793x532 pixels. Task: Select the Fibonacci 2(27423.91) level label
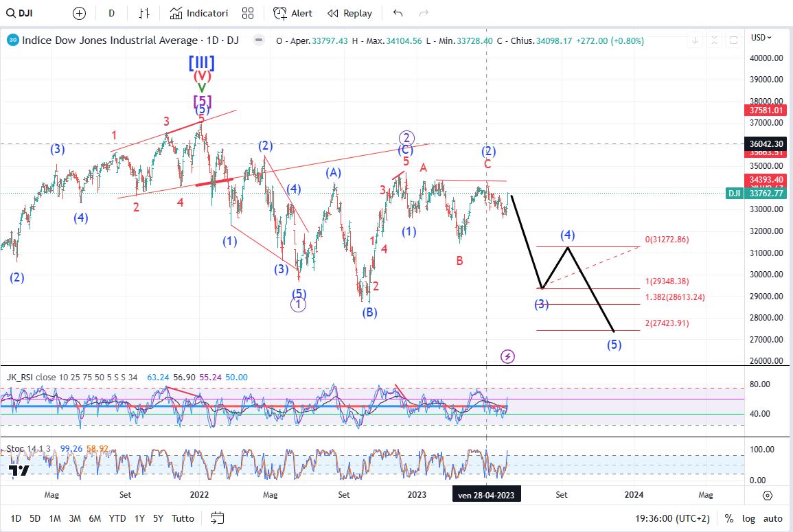click(x=667, y=323)
